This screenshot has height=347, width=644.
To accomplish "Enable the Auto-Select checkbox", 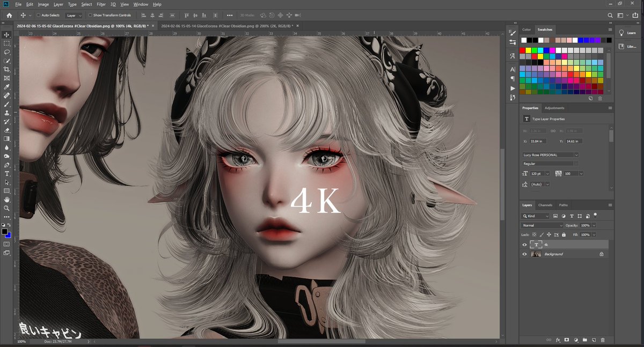I will click(x=39, y=16).
